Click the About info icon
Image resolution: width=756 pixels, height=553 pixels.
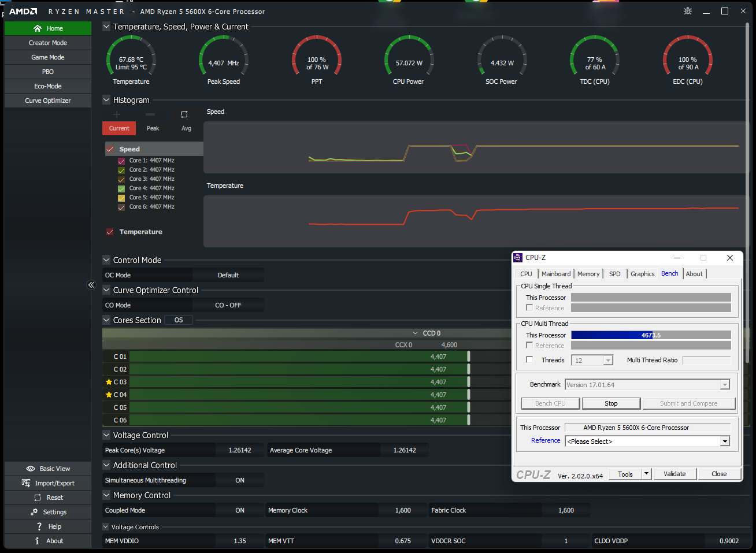(37, 541)
